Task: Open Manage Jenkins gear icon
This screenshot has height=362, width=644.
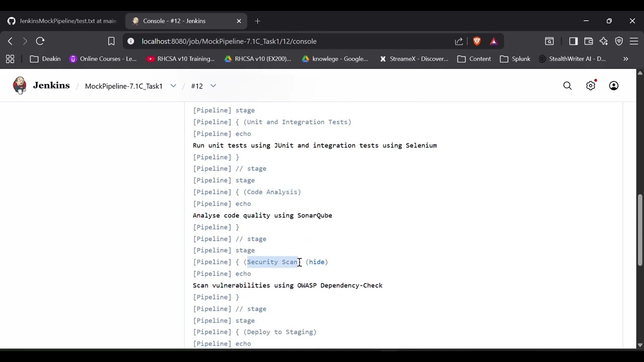Action: pyautogui.click(x=591, y=86)
